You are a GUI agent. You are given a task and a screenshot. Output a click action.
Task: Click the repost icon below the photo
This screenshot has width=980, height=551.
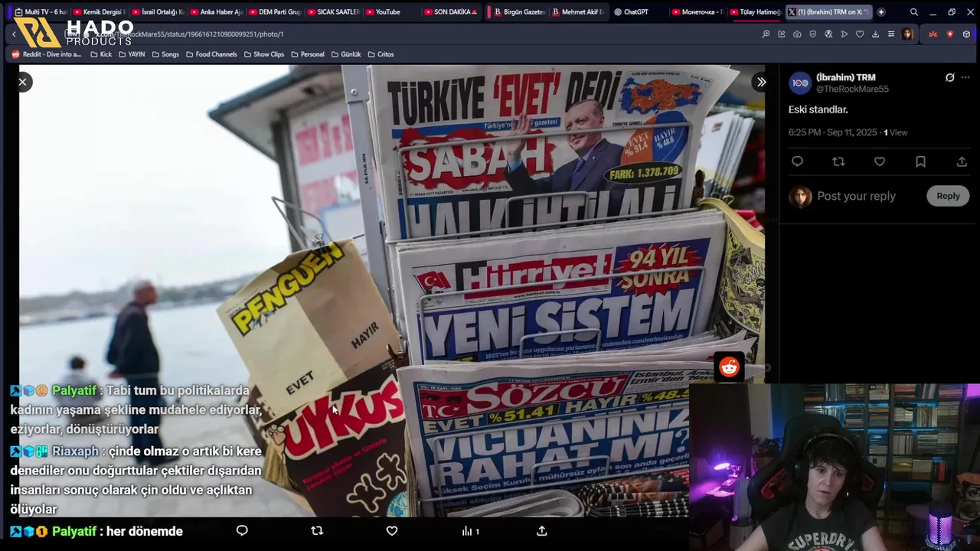(317, 530)
